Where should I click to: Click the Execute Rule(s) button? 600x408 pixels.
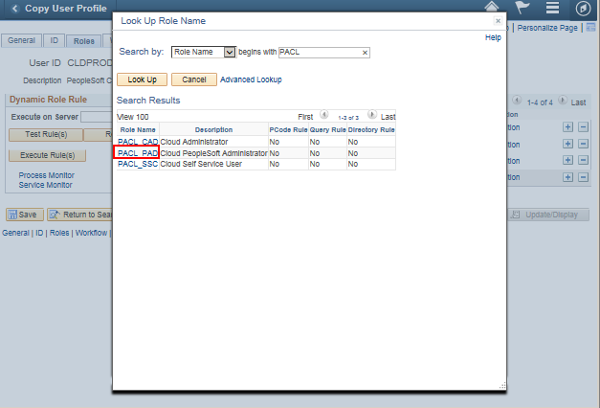pos(47,155)
